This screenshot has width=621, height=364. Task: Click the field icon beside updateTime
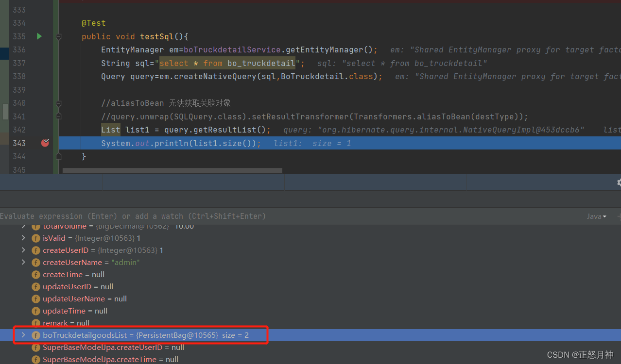35,311
